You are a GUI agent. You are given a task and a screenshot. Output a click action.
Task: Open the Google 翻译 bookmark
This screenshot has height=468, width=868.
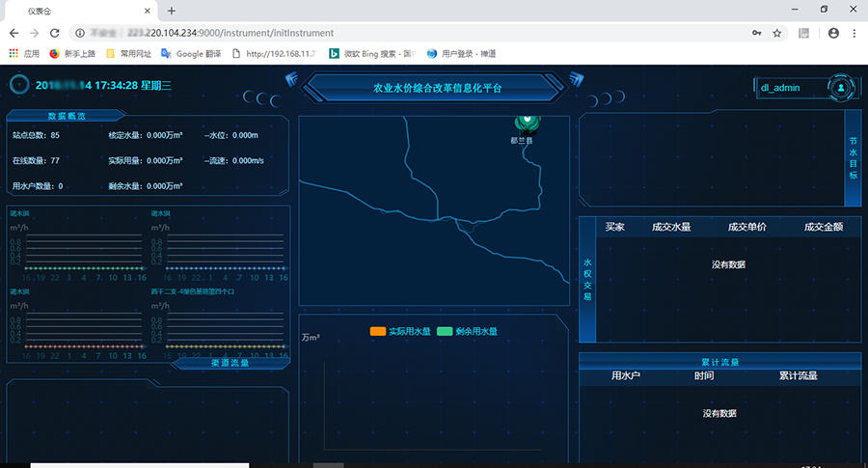[x=196, y=53]
